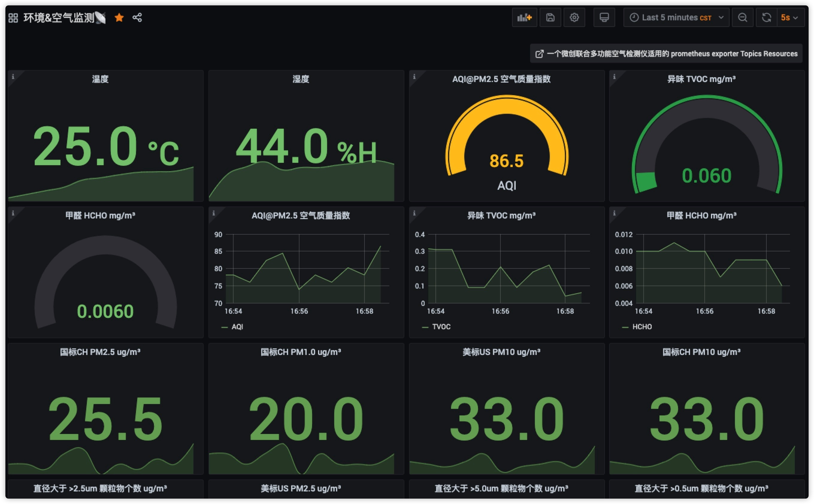Open the 国标CH PM1.0 panel title menu
This screenshot has width=814, height=504.
(x=301, y=352)
